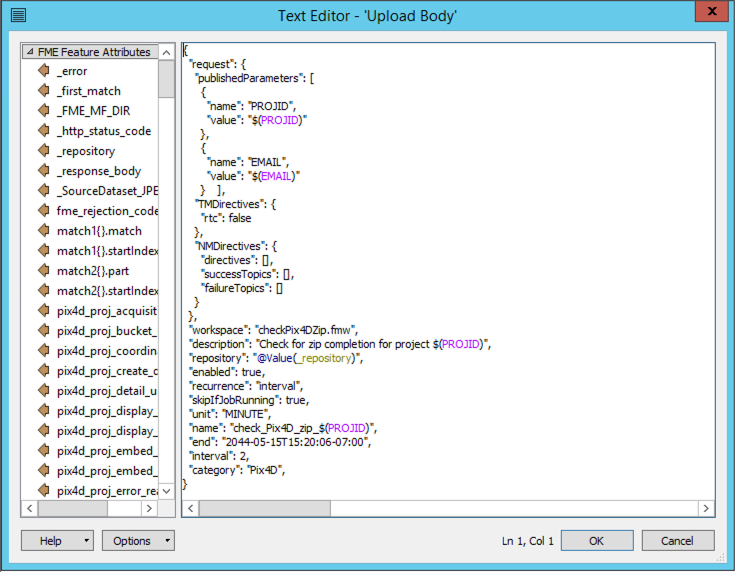Click the icon next to _http_status_code
The width and height of the screenshot is (735, 572).
click(44, 131)
